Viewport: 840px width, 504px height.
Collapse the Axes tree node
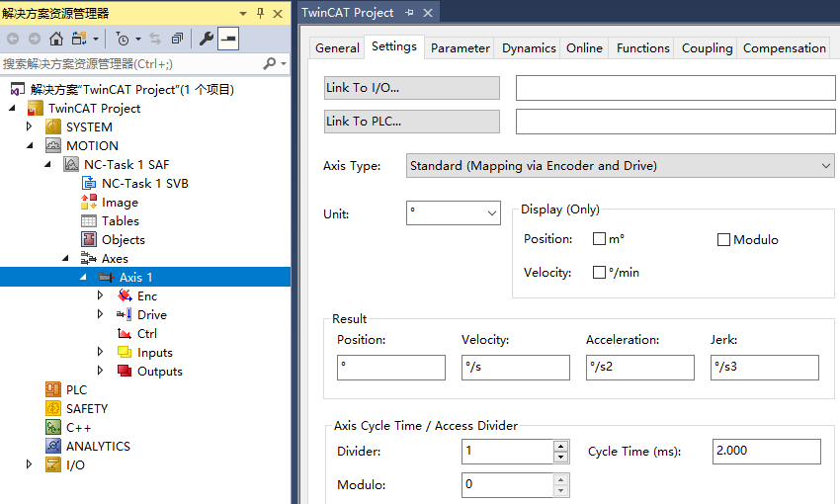[65, 258]
